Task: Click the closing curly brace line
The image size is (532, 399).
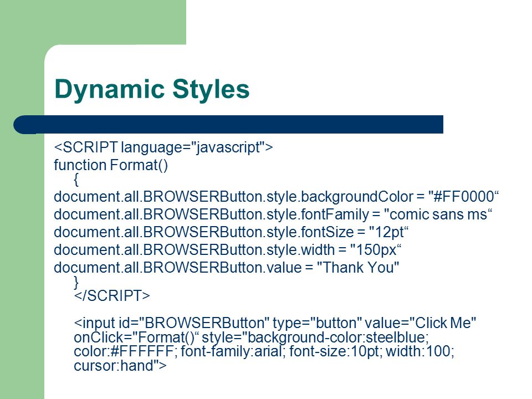Action: pos(76,282)
